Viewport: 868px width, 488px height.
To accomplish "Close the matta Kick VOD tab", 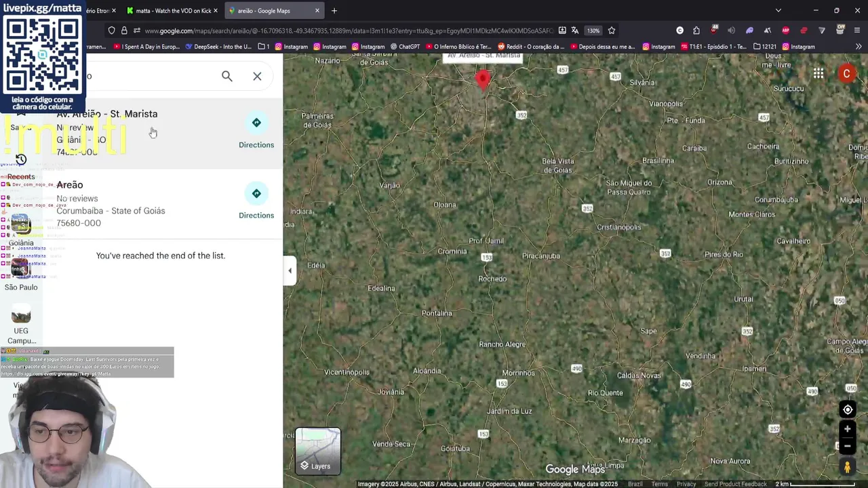I will coord(216,11).
